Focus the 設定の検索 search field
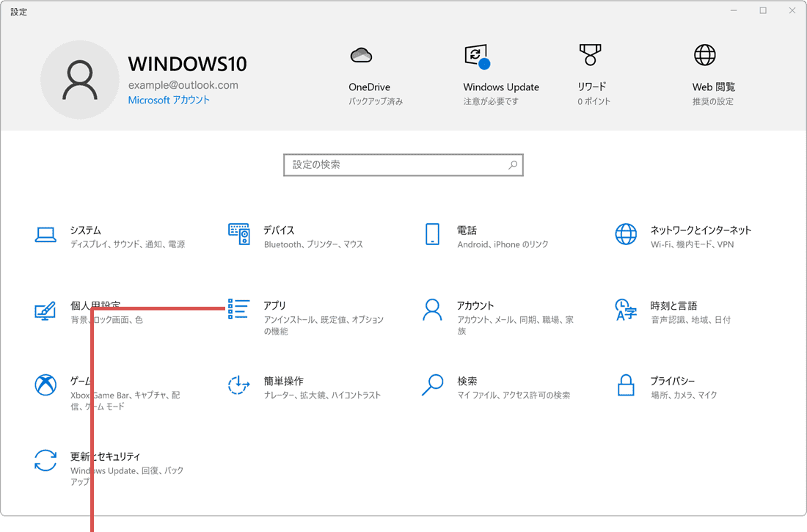Viewport: 807px width, 532px height. pyautogui.click(x=403, y=165)
